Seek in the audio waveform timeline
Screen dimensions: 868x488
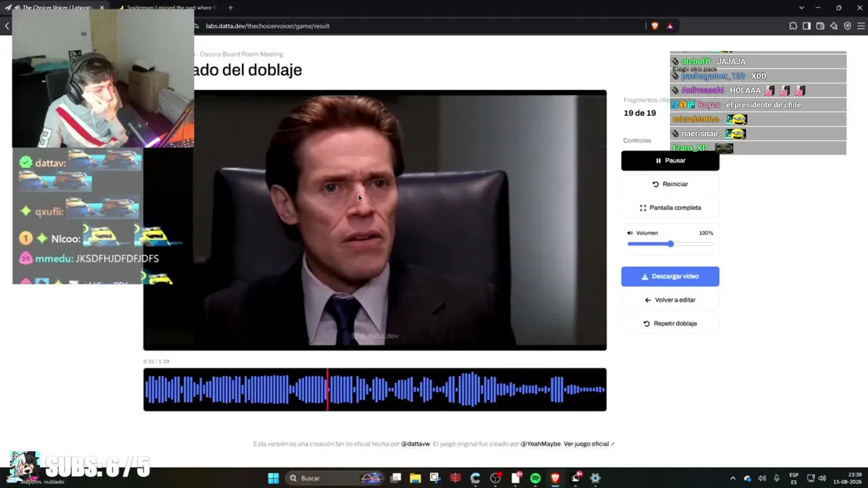(x=374, y=390)
